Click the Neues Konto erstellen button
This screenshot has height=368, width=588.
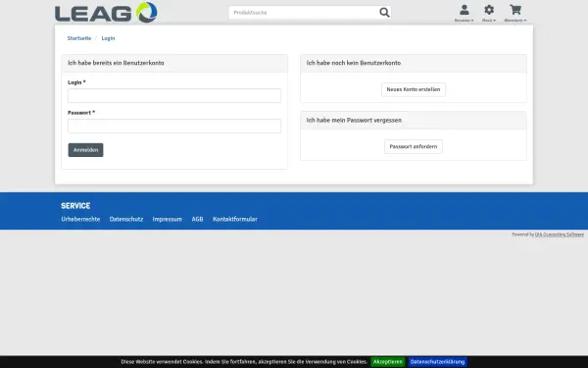click(x=414, y=89)
